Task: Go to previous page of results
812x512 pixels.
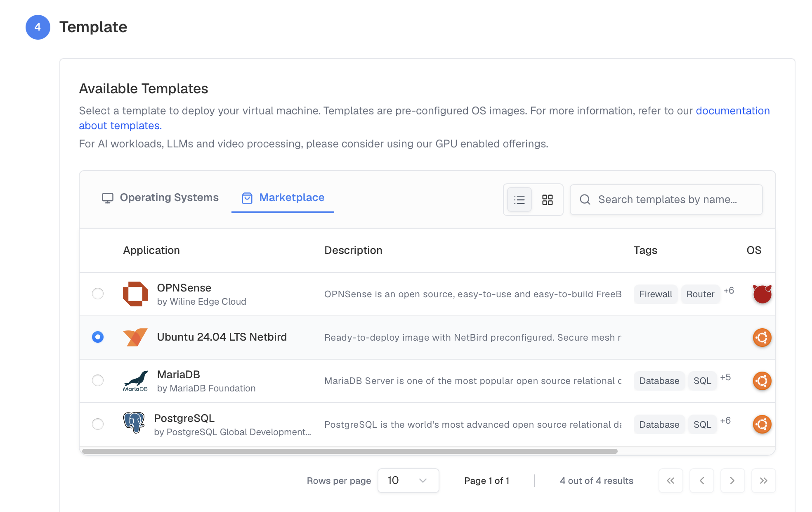Action: click(702, 481)
